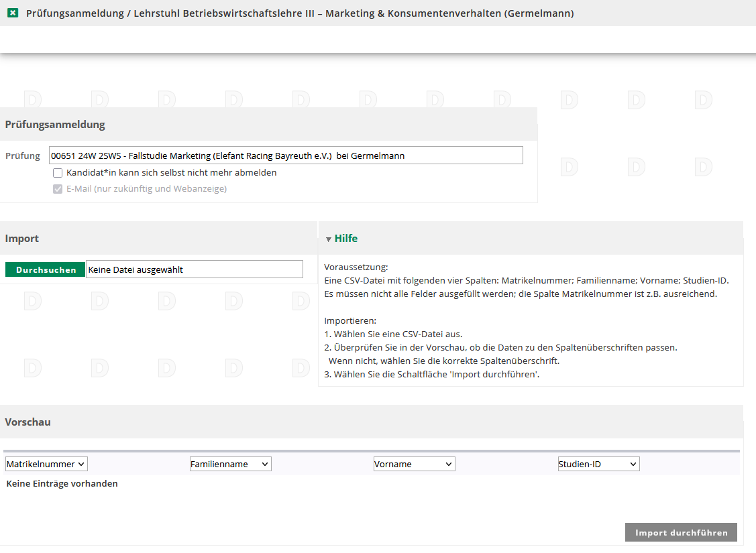Select the Prüfungsanmeldung section header
The image size is (756, 553).
pos(55,125)
